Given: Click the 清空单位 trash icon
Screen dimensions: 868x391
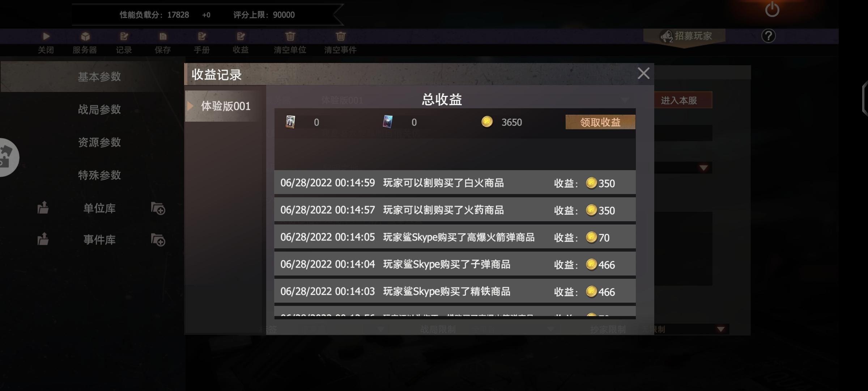Looking at the screenshot, I should coord(290,36).
